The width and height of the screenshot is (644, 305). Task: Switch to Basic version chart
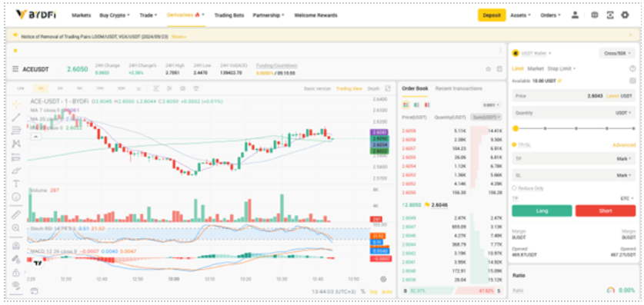click(x=318, y=88)
